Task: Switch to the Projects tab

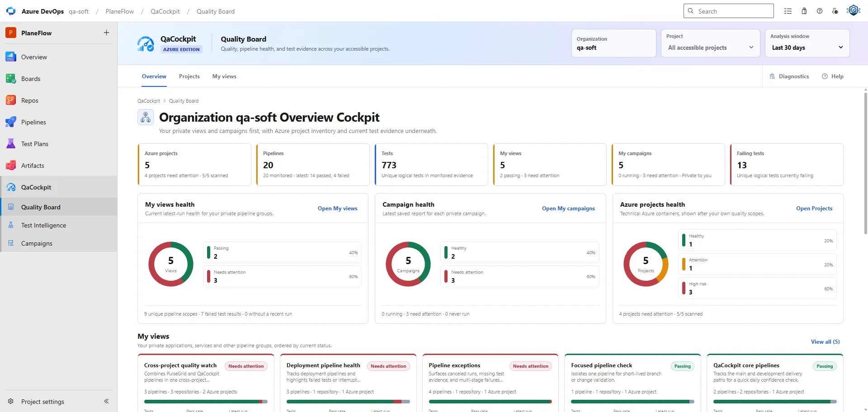Action: pos(189,76)
